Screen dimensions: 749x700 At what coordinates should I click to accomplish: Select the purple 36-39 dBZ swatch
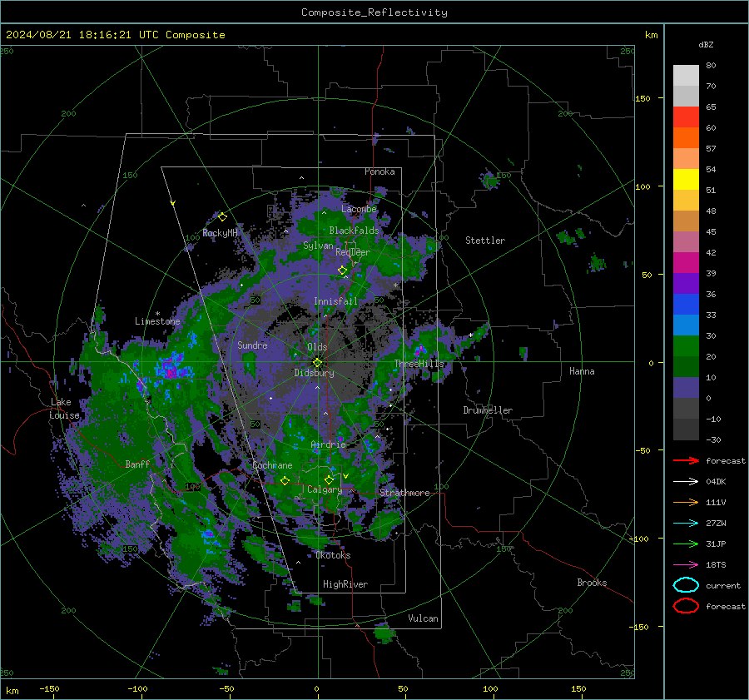click(x=686, y=284)
